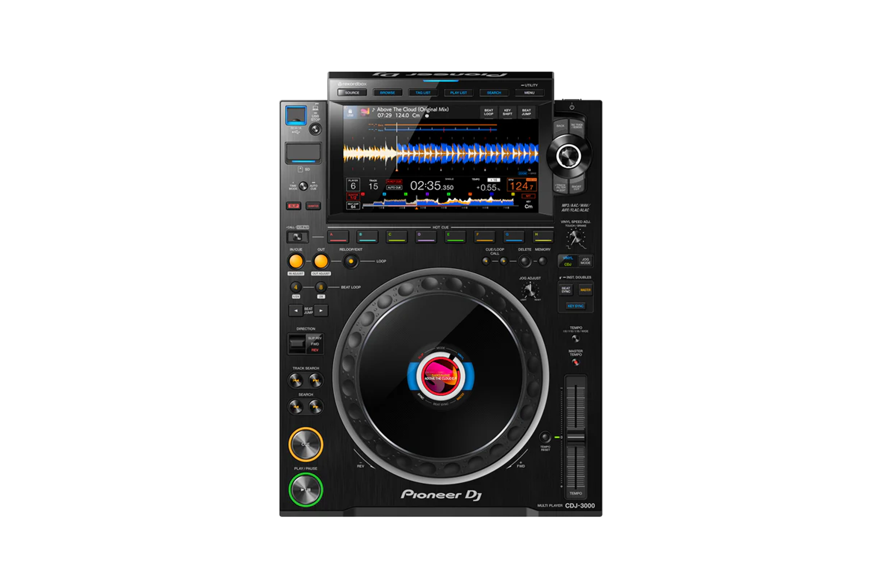882x588 pixels.
Task: Trigger Hot Cue C pad
Action: pos(397,237)
